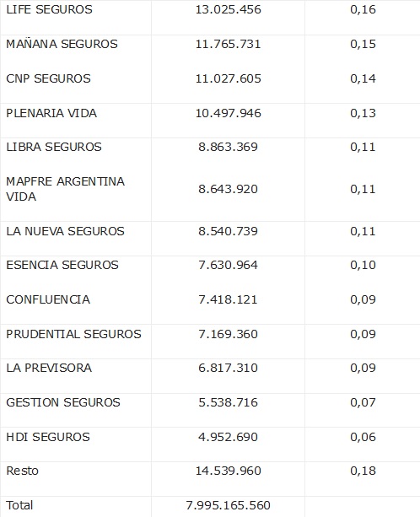The height and width of the screenshot is (517, 420).
Task: Click ESENCIA SEGUROS percentage 0,10
Action: [363, 265]
